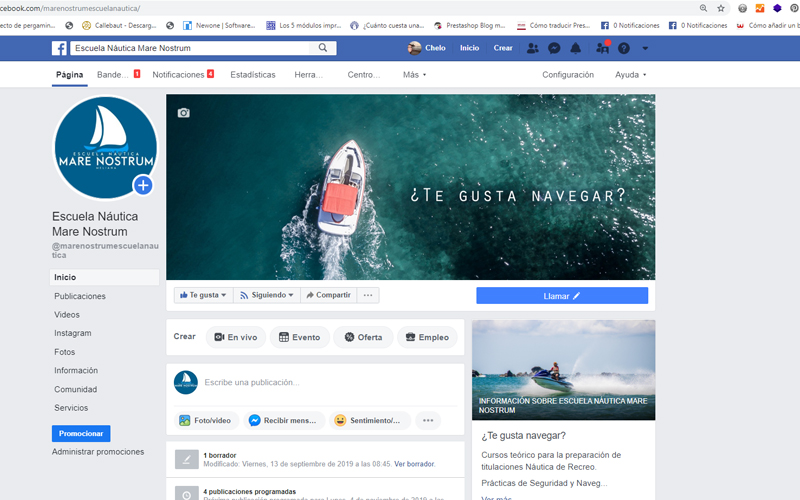Click the three-dots more post options

click(x=428, y=420)
